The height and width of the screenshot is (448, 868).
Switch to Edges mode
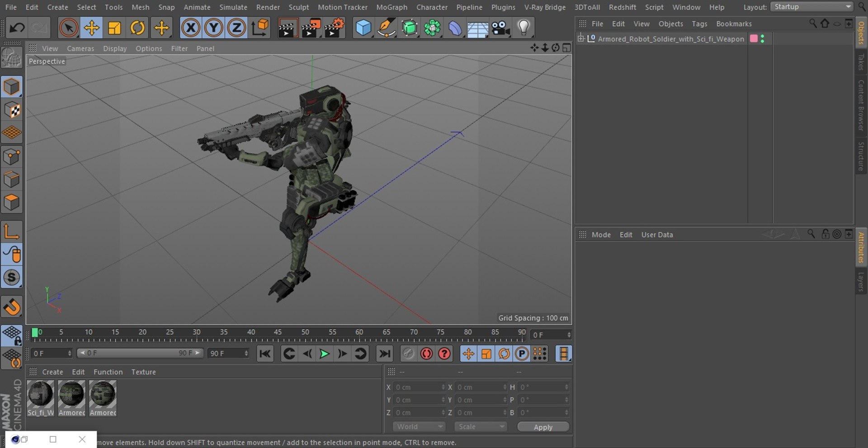pyautogui.click(x=12, y=179)
